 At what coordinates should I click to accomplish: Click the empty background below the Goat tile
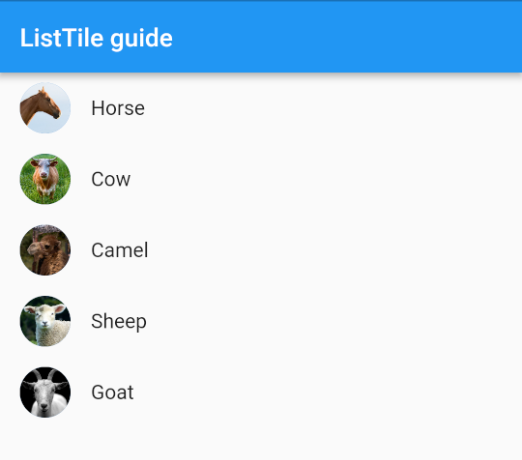[261, 443]
